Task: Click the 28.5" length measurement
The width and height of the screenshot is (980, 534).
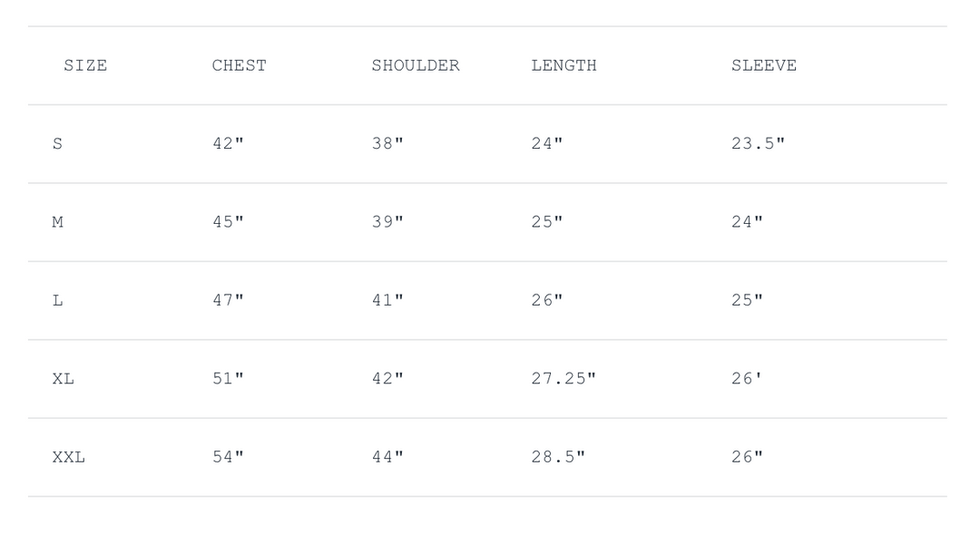Action: tap(558, 457)
